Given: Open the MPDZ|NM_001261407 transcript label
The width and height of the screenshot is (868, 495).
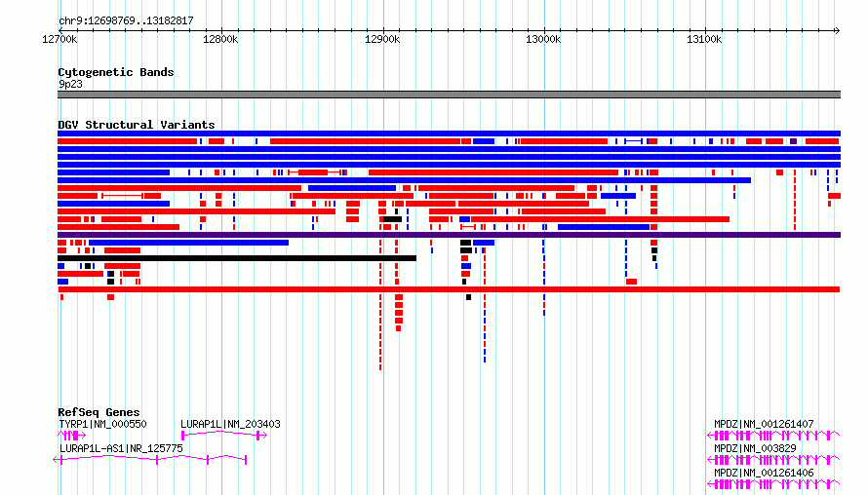Looking at the screenshot, I should coord(764,424).
